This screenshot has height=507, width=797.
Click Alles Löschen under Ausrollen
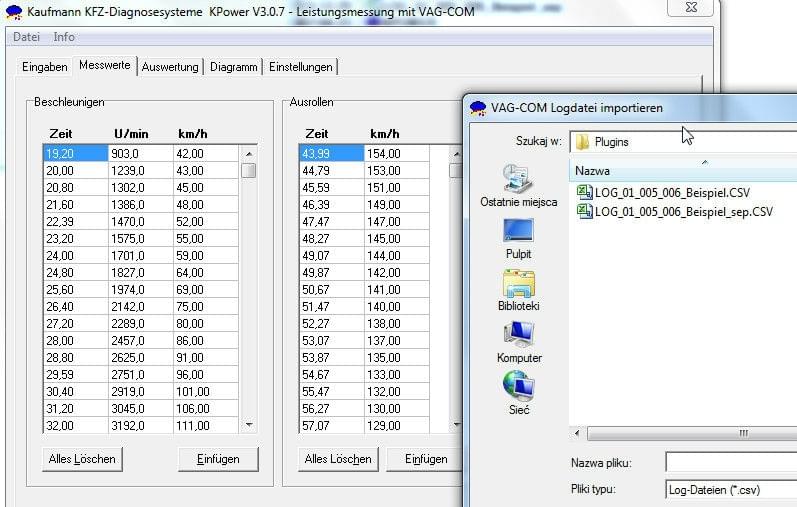pos(338,459)
